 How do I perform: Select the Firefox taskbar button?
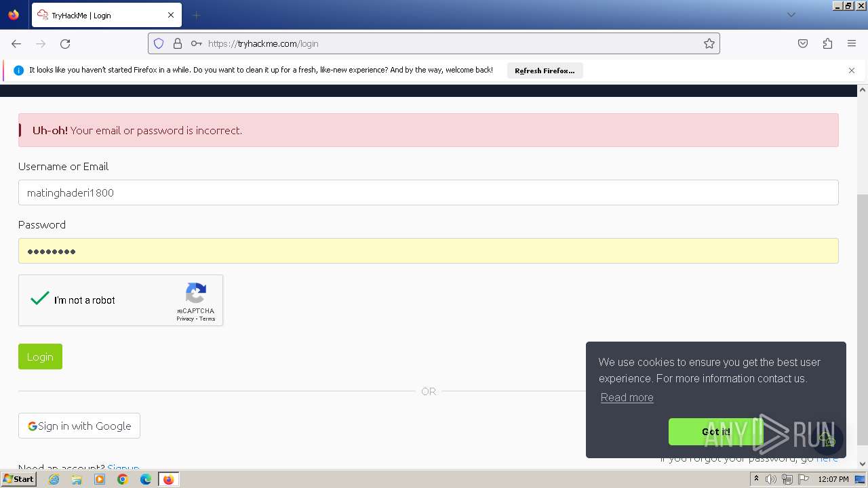169,479
